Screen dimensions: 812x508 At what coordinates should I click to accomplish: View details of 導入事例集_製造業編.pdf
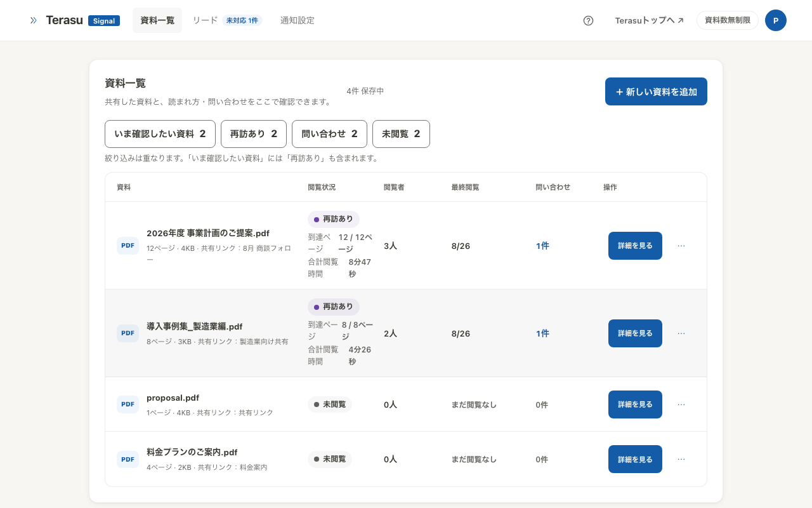635,333
